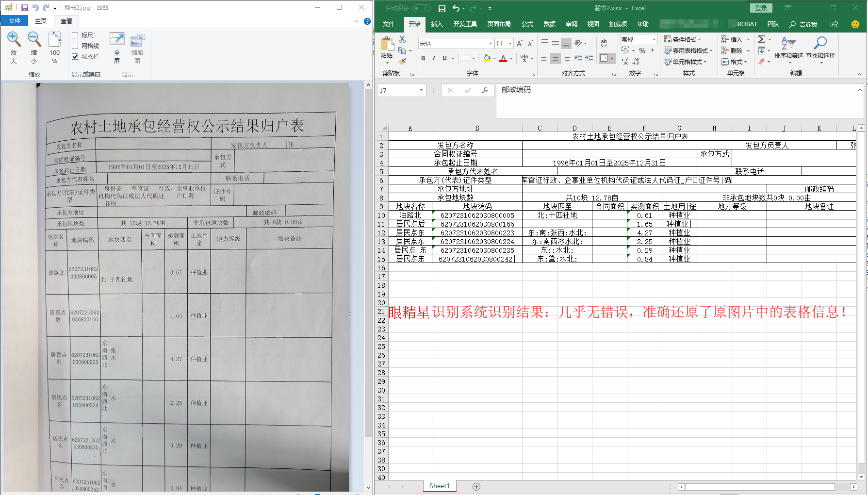Click the Sign In (登录) button in Excel
The image size is (868, 495).
(761, 8)
